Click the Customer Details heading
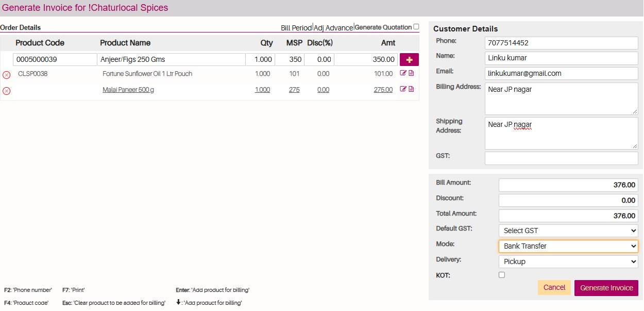This screenshot has width=644, height=311. click(466, 29)
